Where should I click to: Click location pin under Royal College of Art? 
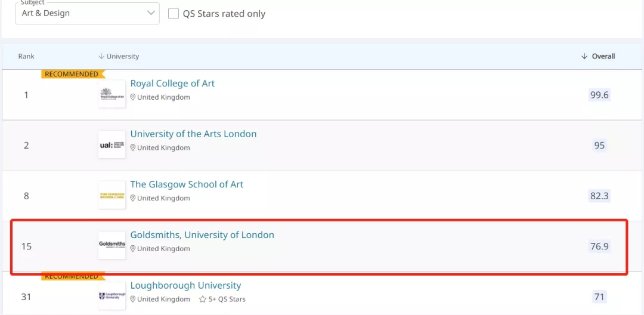(132, 97)
